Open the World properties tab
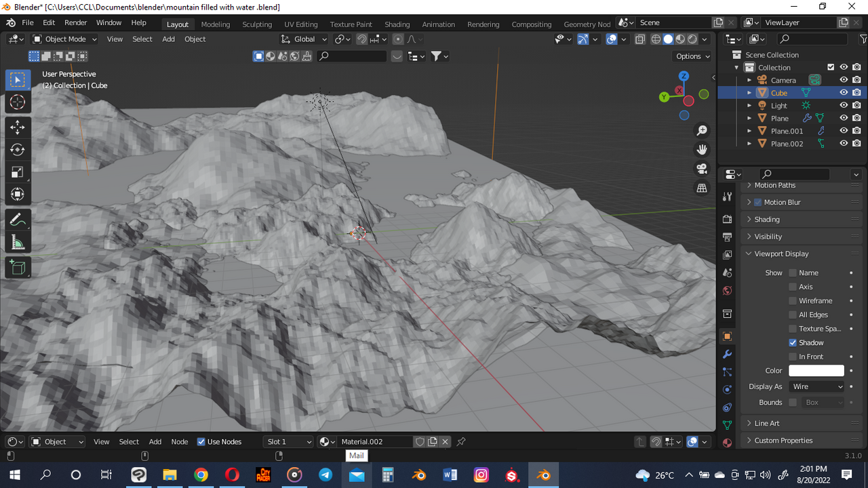868x488 pixels. [727, 290]
